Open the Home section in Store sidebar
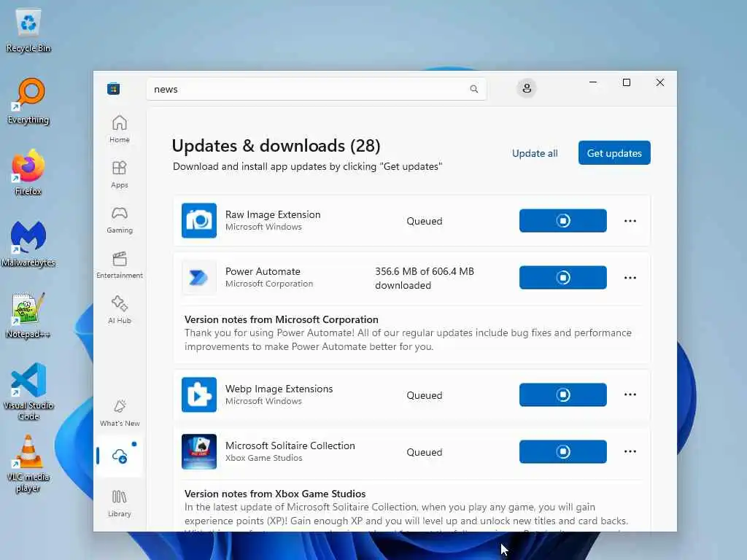 click(x=119, y=128)
